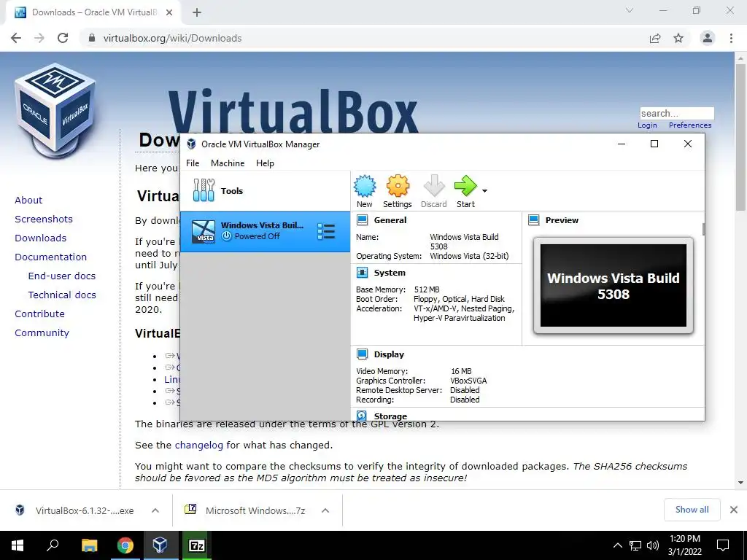Go back in Chrome browser
Image resolution: width=747 pixels, height=560 pixels.
(x=16, y=38)
